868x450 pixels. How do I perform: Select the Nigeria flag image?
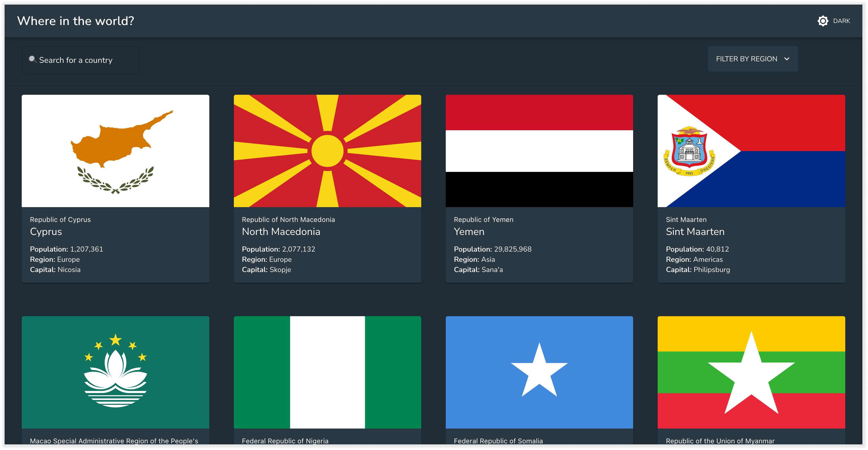(x=327, y=372)
